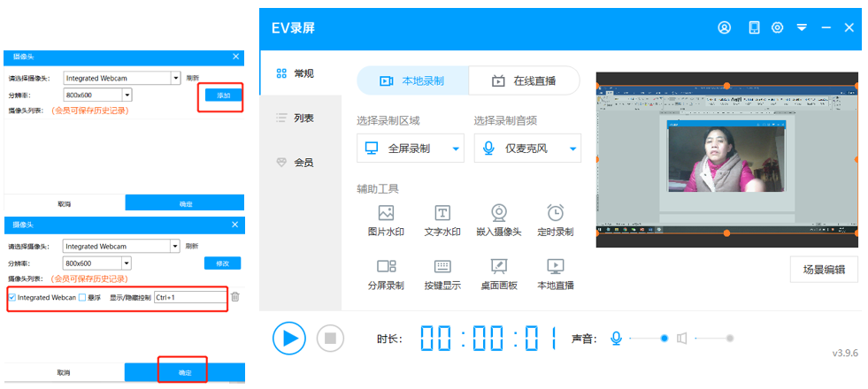Image resolution: width=868 pixels, height=389 pixels.
Task: Toggle the Integrated Webcan checkbox in camera list
Action: tap(12, 298)
